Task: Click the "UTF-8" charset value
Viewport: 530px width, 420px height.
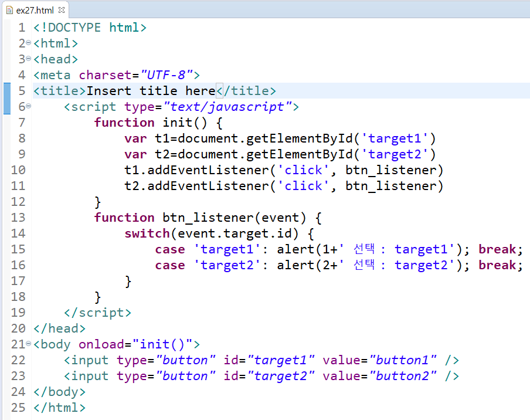Action: [167, 74]
